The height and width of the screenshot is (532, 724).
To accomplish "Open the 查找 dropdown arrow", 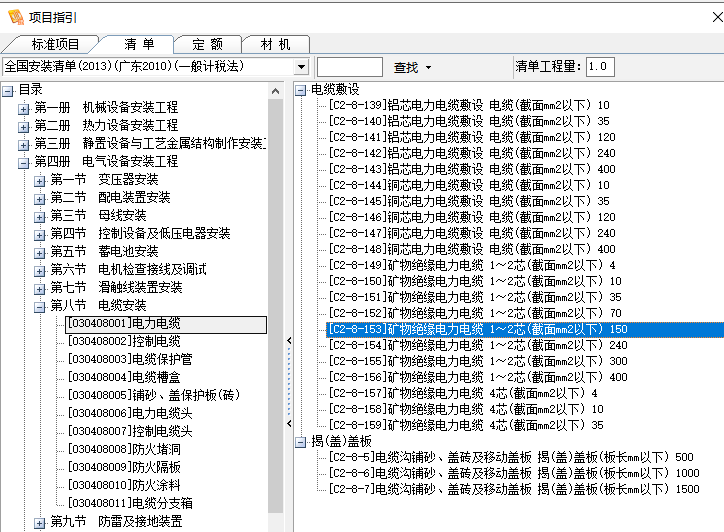I will pos(428,67).
